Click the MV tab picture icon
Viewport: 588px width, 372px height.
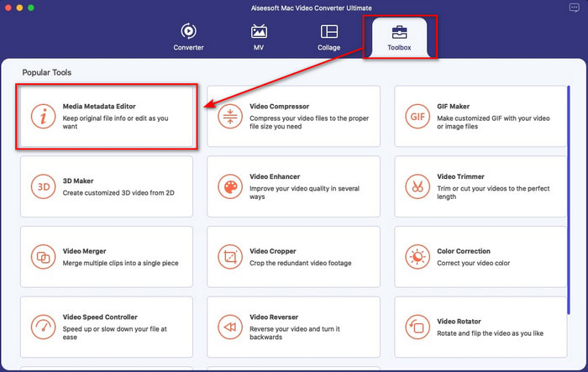[x=259, y=31]
